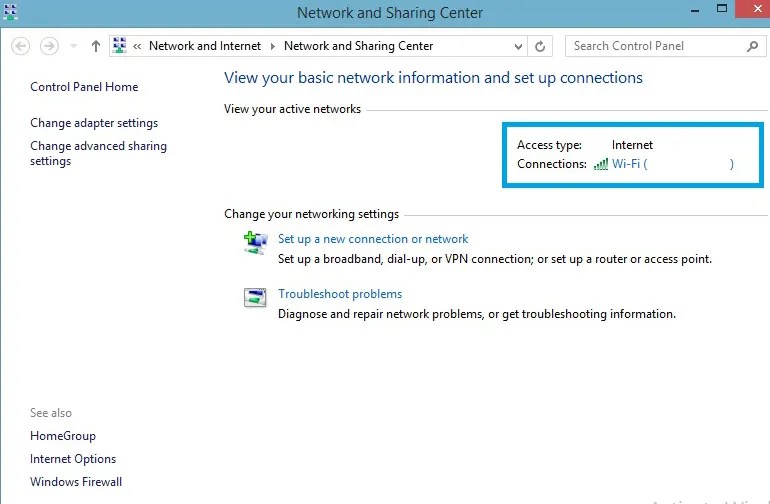Refresh the Network and Sharing Center page

point(541,46)
